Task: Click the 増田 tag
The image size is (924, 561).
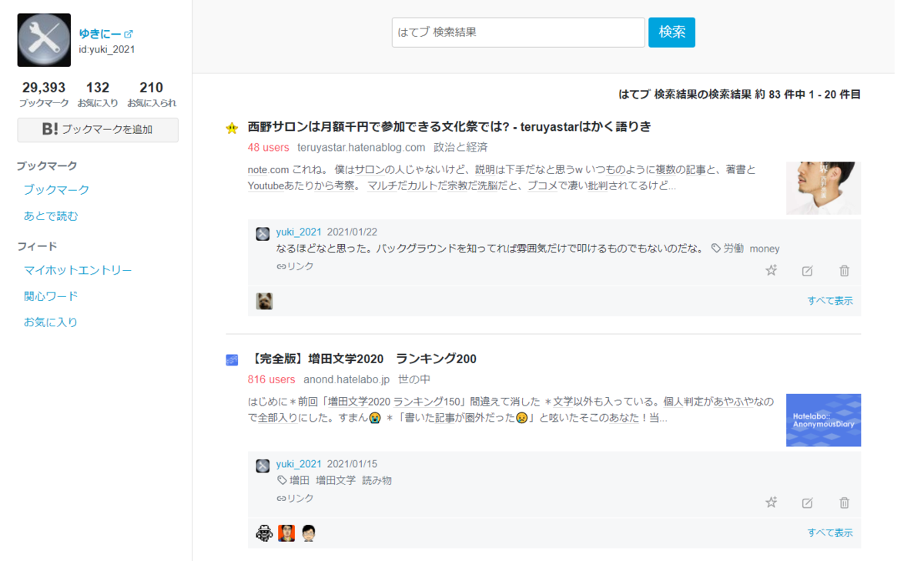Action: point(300,480)
